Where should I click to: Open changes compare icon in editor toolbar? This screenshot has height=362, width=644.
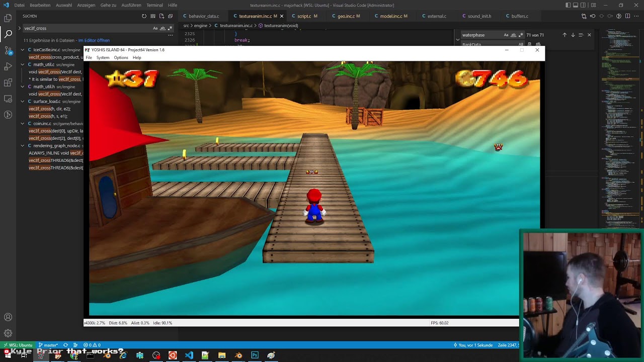[x=584, y=16]
